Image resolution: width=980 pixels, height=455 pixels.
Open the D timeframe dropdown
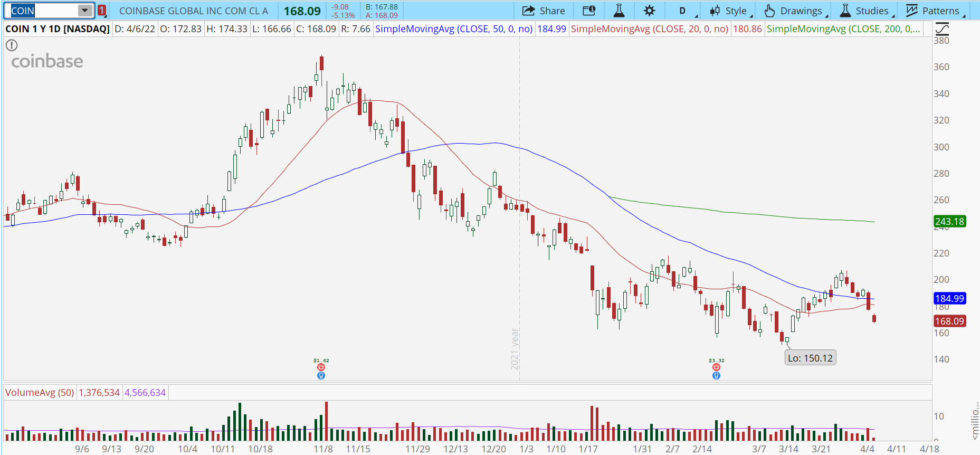(x=684, y=11)
